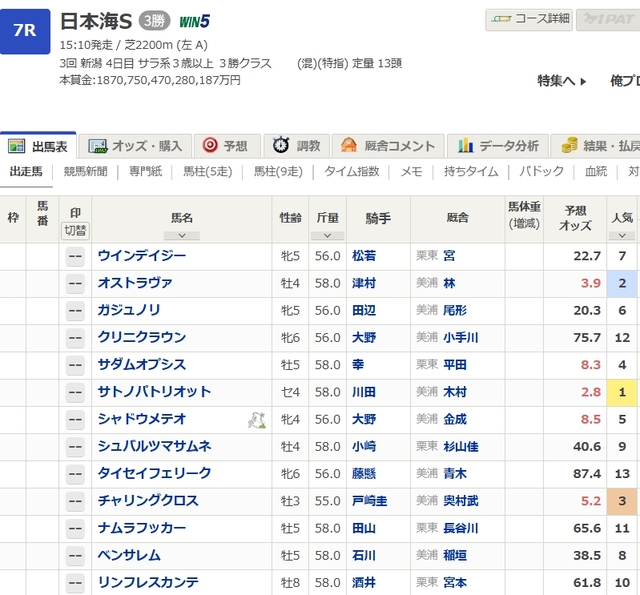Switch to 競馬新聞 sub-tab
This screenshot has width=640, height=595.
85,171
